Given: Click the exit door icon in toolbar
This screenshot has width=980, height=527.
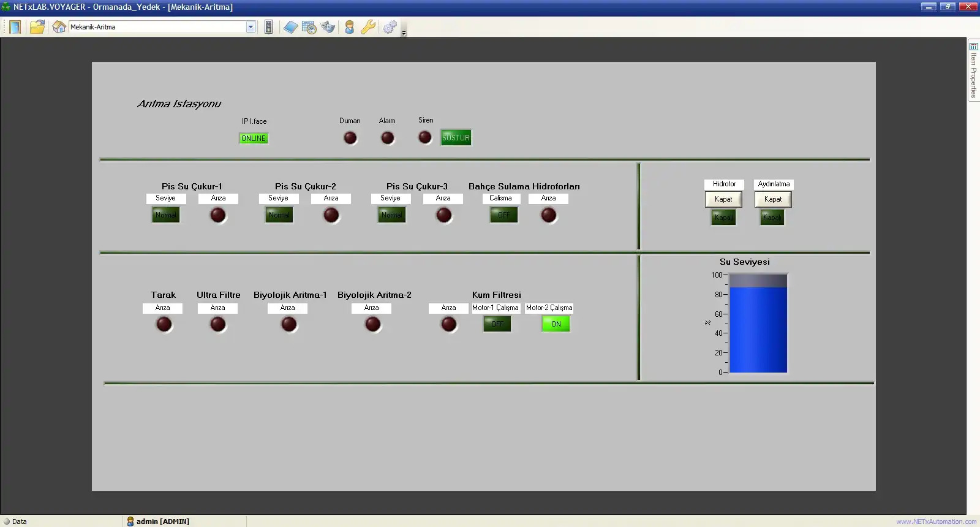Looking at the screenshot, I should click(15, 27).
